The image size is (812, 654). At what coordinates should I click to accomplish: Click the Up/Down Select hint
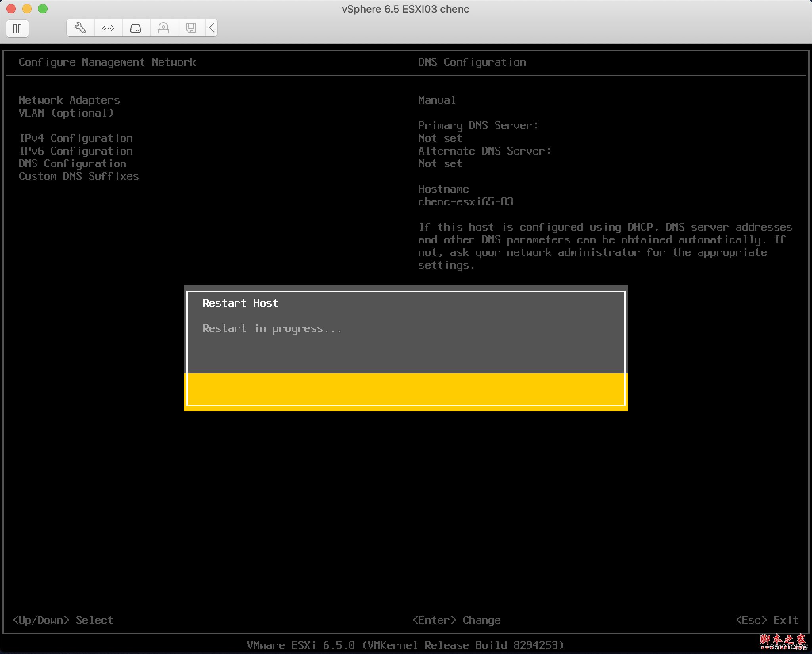63,620
